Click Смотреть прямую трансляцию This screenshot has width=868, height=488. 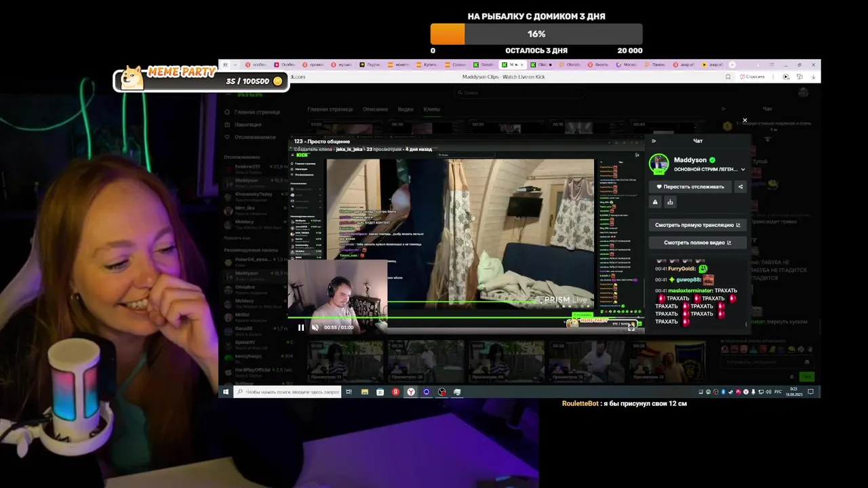tap(698, 224)
